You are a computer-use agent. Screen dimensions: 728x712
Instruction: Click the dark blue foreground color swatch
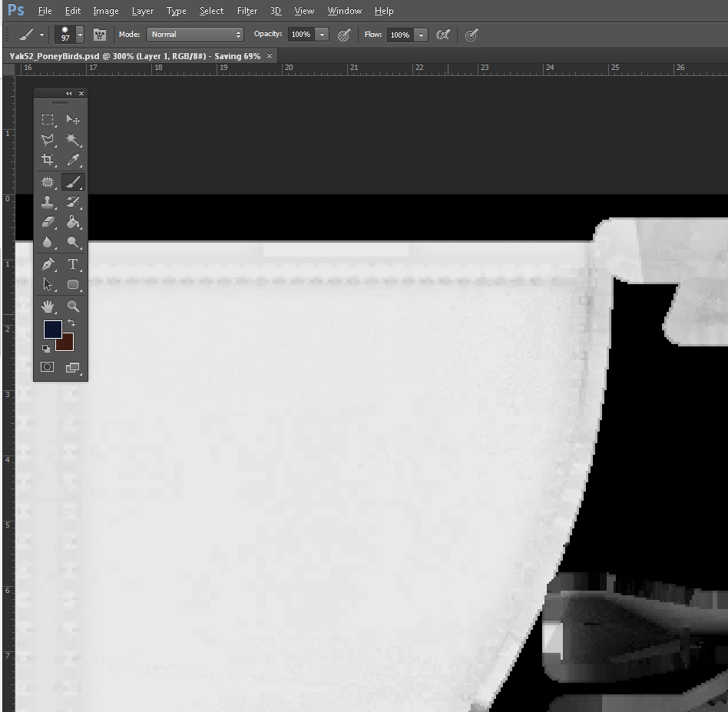(x=51, y=329)
